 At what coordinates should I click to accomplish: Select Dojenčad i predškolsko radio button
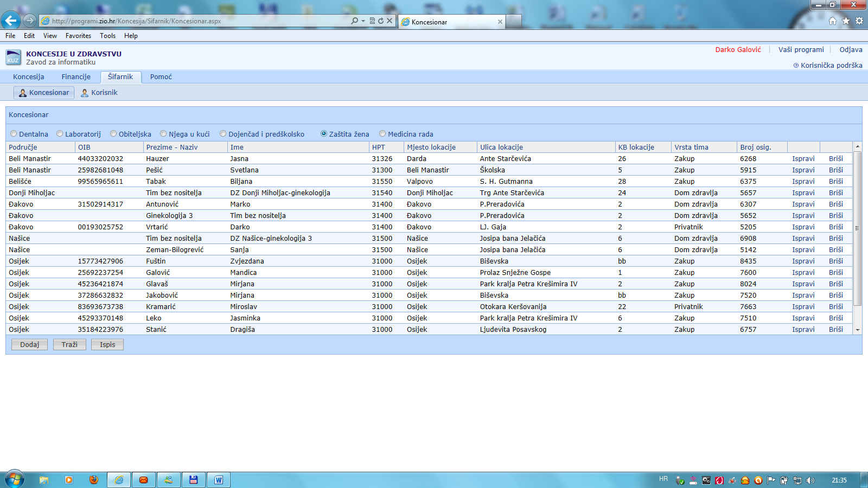(223, 134)
